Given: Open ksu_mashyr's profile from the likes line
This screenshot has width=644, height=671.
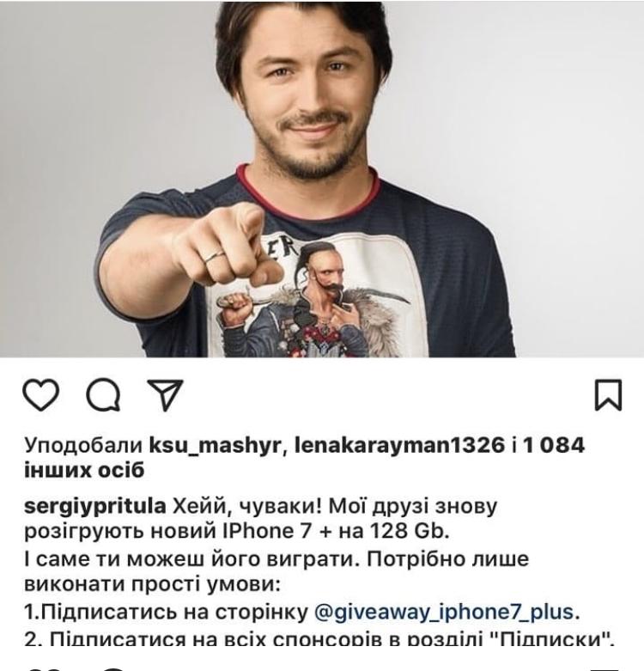Looking at the screenshot, I should coord(215,446).
